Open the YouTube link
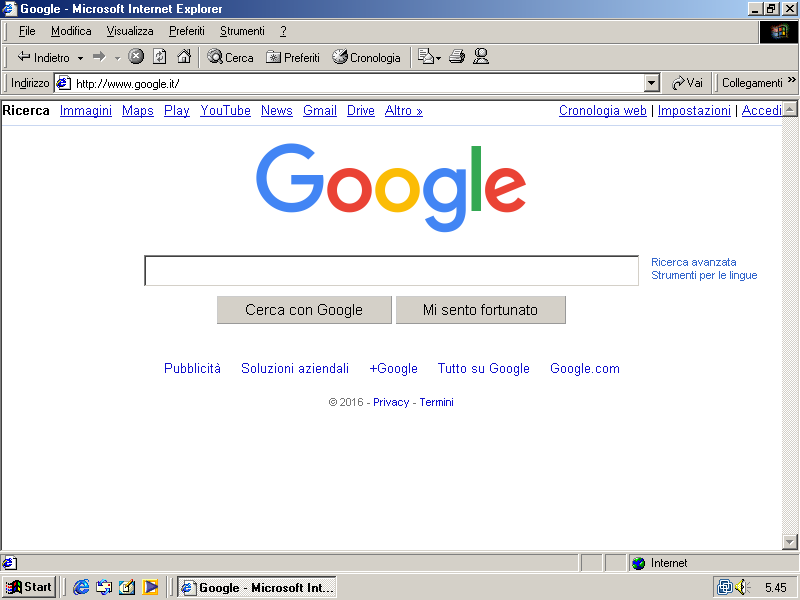The height and width of the screenshot is (600, 800). click(226, 111)
